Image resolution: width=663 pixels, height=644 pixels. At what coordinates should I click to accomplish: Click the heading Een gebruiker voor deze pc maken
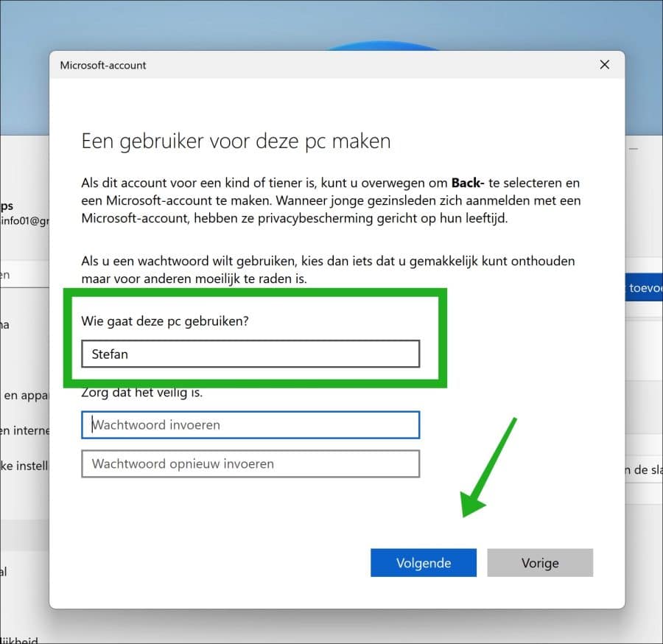point(236,141)
